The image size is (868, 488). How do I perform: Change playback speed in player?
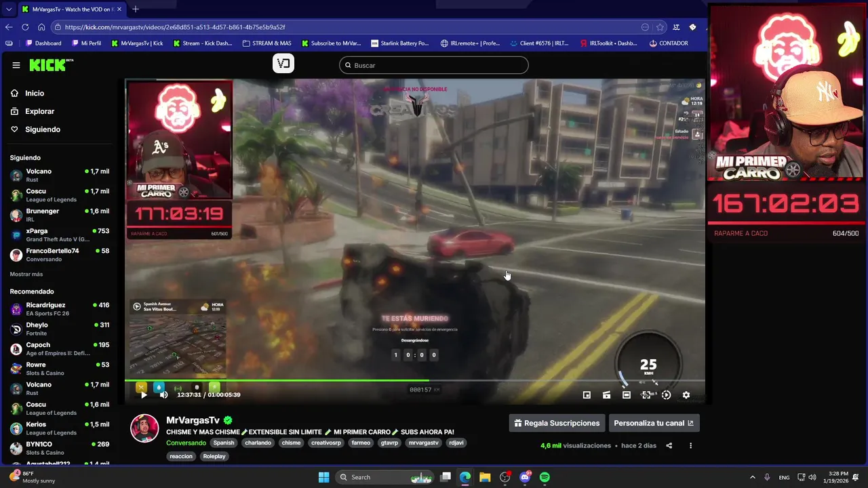[666, 395]
